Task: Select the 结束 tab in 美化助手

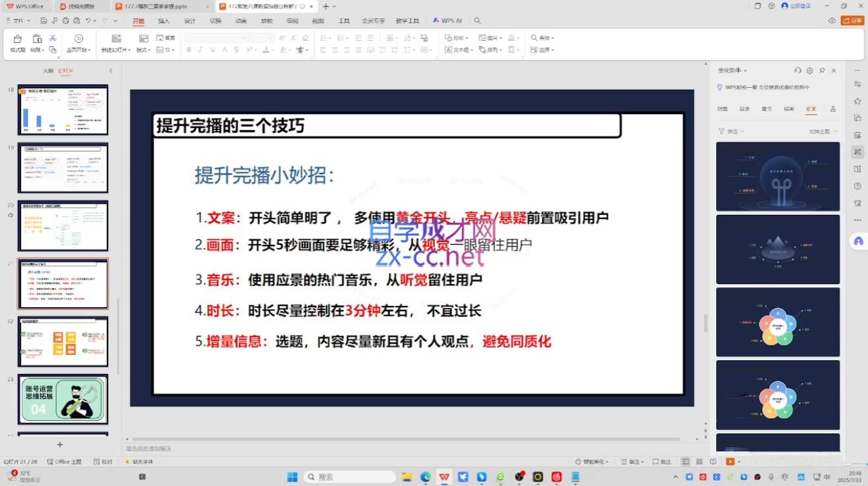Action: 789,109
